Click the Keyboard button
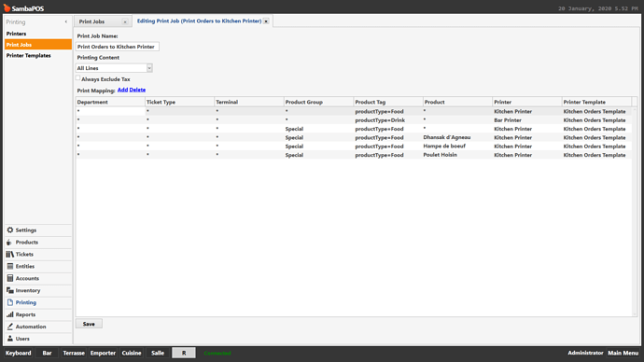Image resolution: width=644 pixels, height=362 pixels. pos(18,353)
